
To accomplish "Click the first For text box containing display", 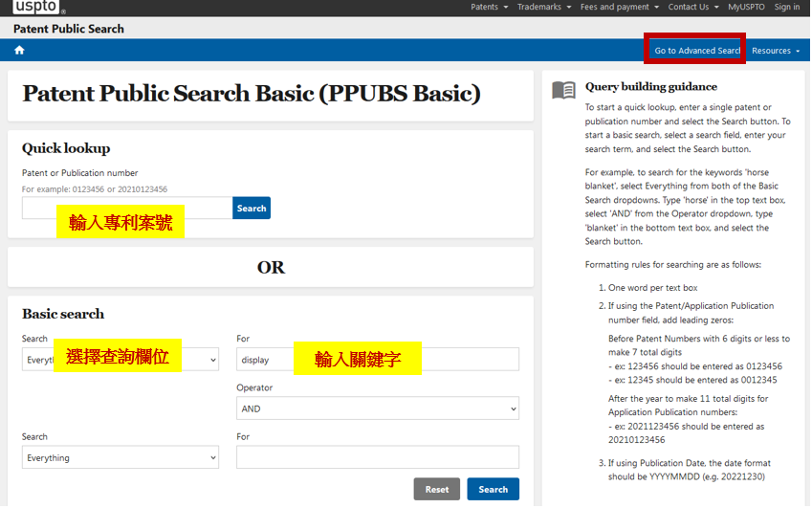I will pyautogui.click(x=378, y=360).
